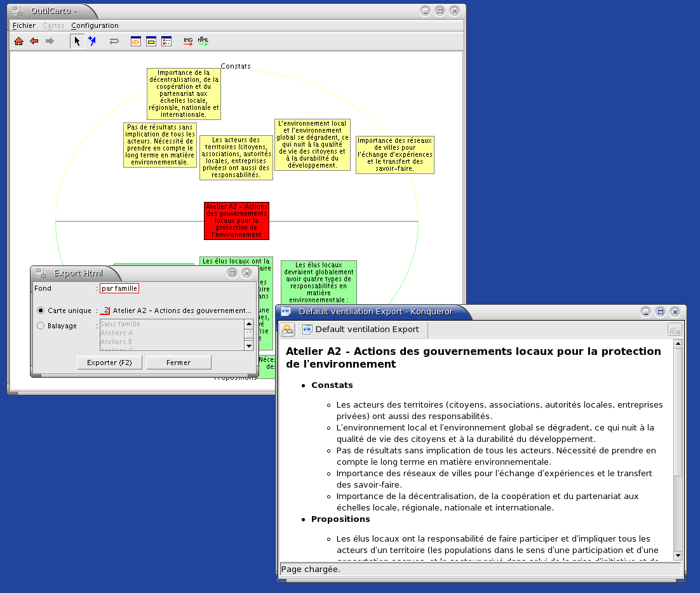The width and height of the screenshot is (700, 593).
Task: Open the orange ellipse map window icon
Action: tap(136, 41)
